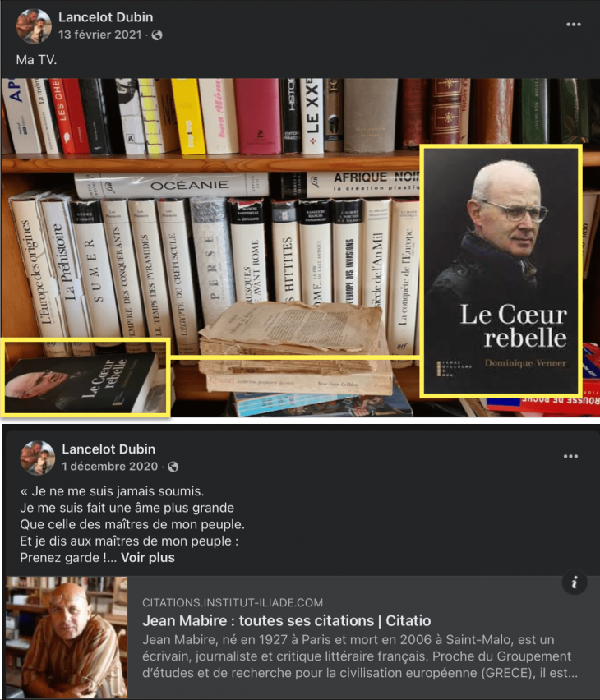Click the globe privacy icon beside 1 décembre 2020
This screenshot has height=700, width=600.
pos(173,467)
